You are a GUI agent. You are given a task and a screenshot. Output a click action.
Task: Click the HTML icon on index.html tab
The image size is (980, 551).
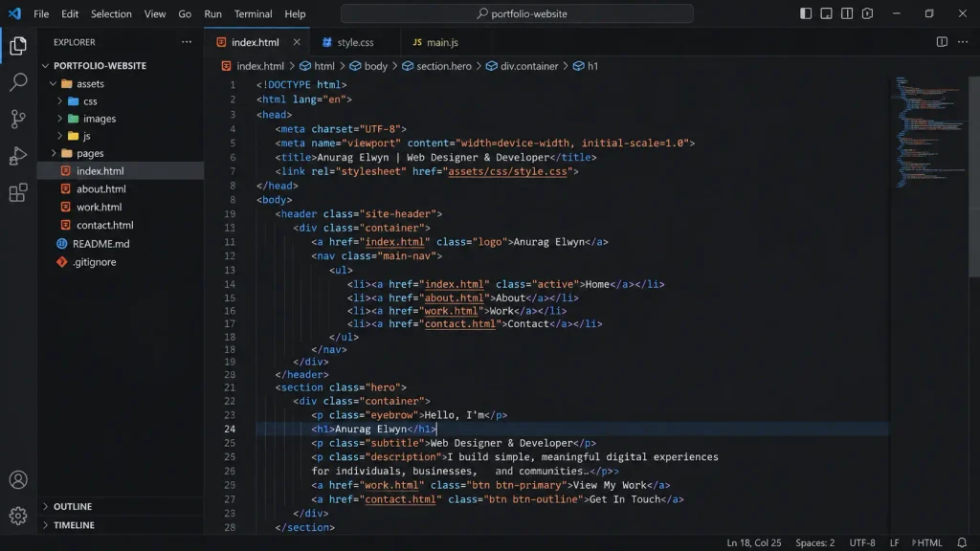[221, 42]
